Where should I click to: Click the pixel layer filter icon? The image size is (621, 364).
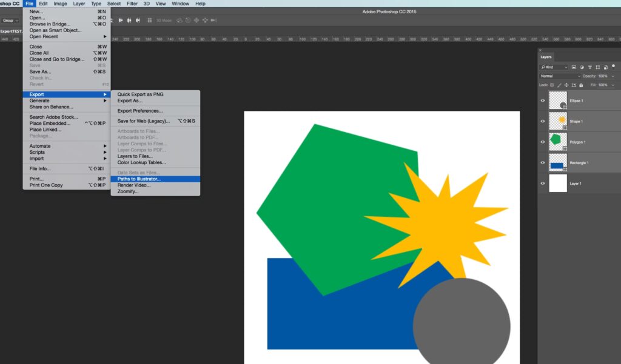pyautogui.click(x=574, y=67)
